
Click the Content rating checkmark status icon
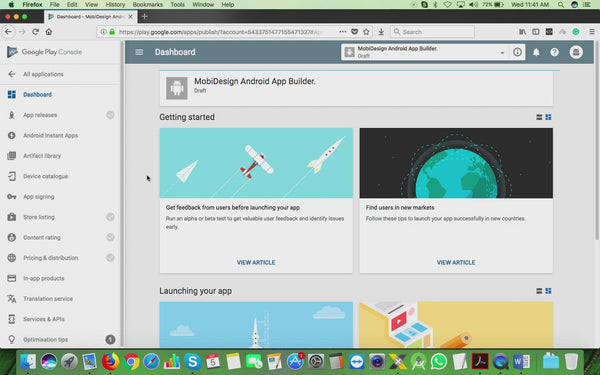point(110,237)
